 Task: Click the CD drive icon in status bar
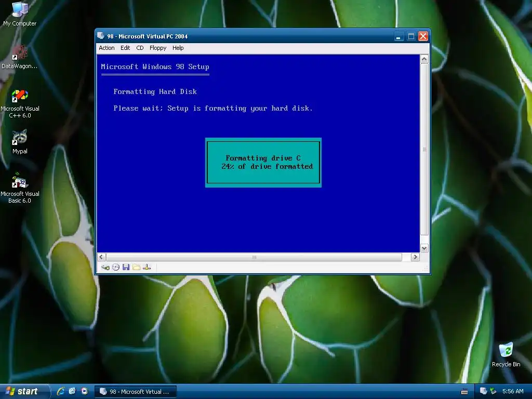pyautogui.click(x=116, y=268)
